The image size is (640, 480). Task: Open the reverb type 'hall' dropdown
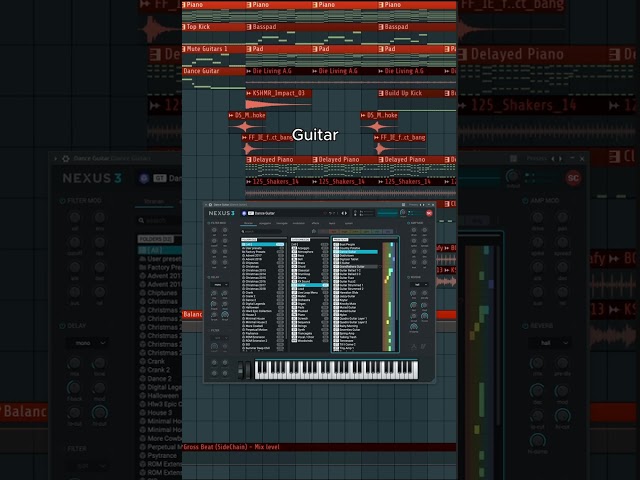[x=419, y=285]
